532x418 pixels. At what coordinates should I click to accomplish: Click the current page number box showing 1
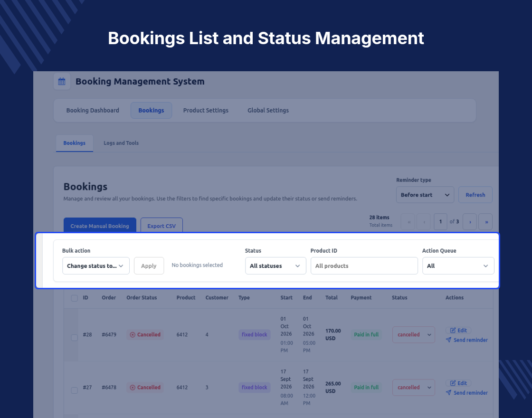click(440, 222)
